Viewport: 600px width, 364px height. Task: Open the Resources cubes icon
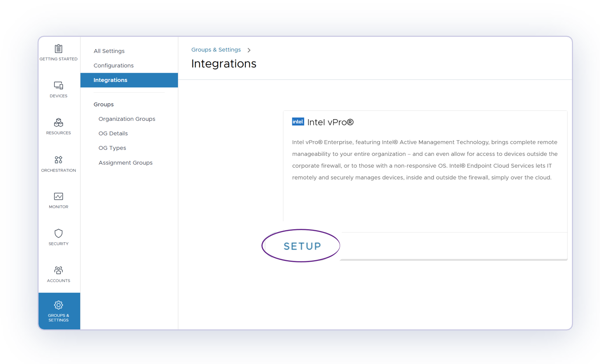click(58, 123)
